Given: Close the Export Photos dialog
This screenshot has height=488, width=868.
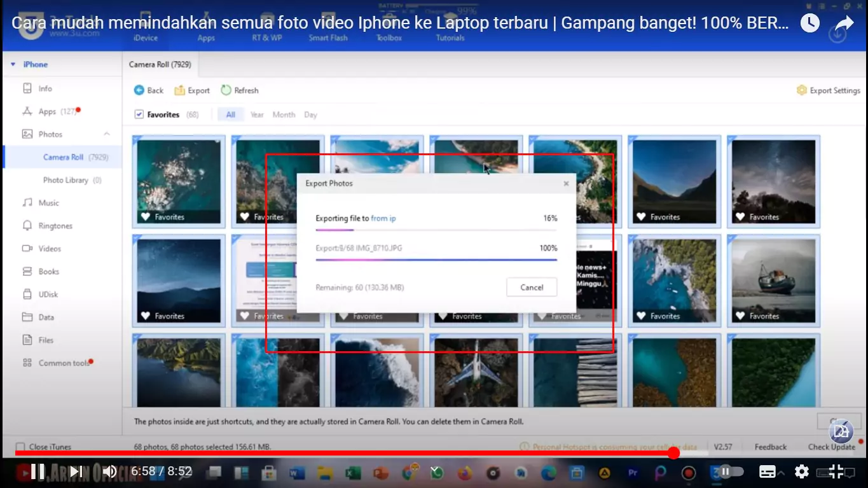Looking at the screenshot, I should click(566, 183).
